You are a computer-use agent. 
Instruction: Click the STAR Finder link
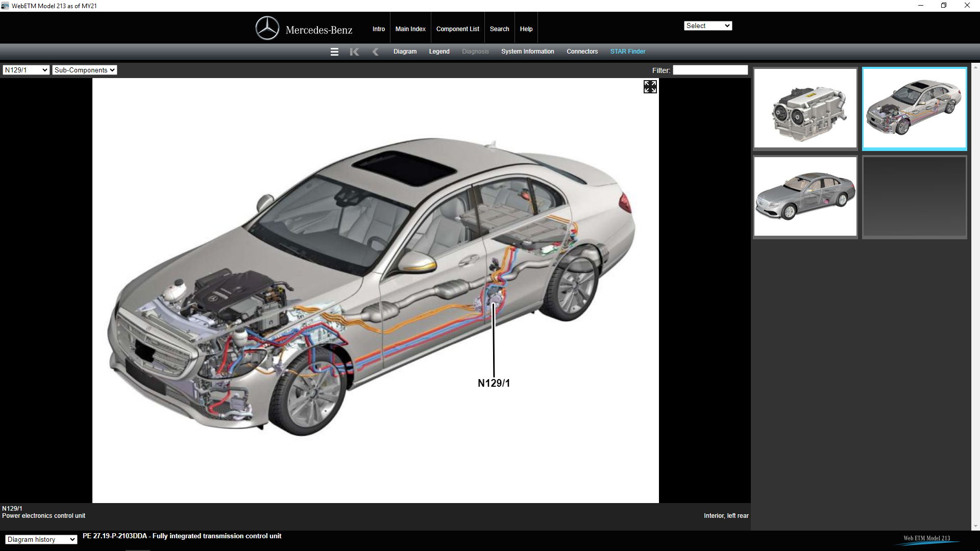coord(627,52)
